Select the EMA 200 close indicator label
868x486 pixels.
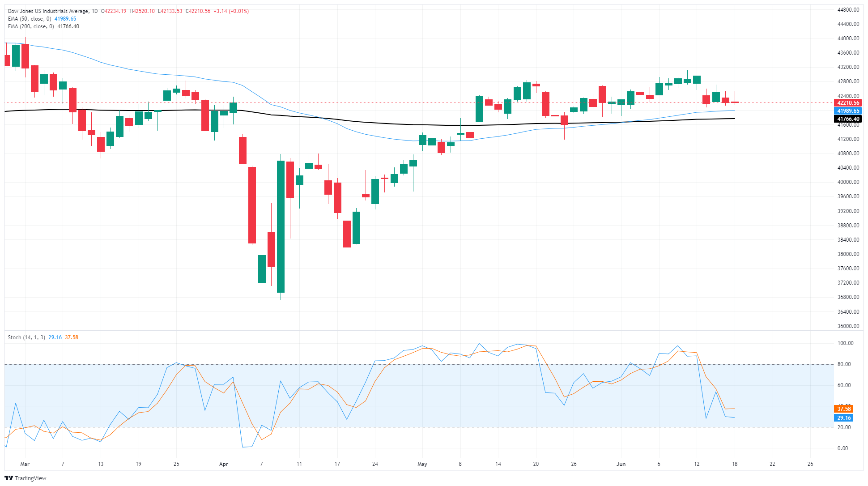pyautogui.click(x=31, y=26)
